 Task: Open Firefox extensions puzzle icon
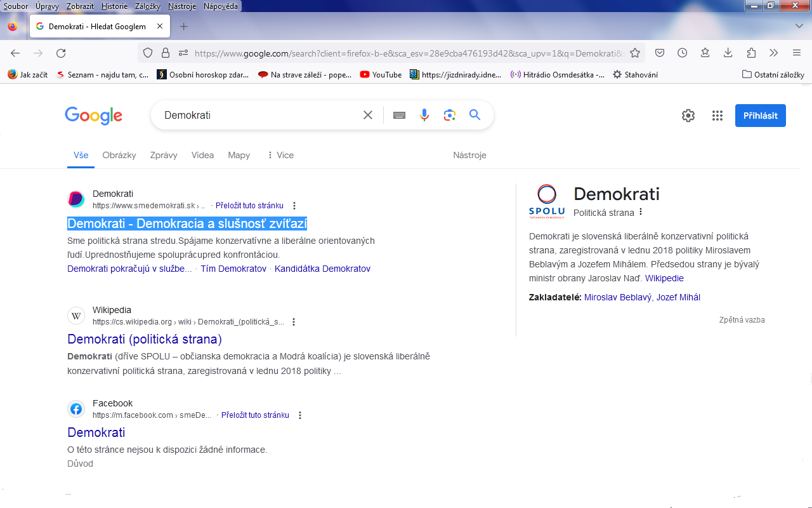[x=751, y=53]
